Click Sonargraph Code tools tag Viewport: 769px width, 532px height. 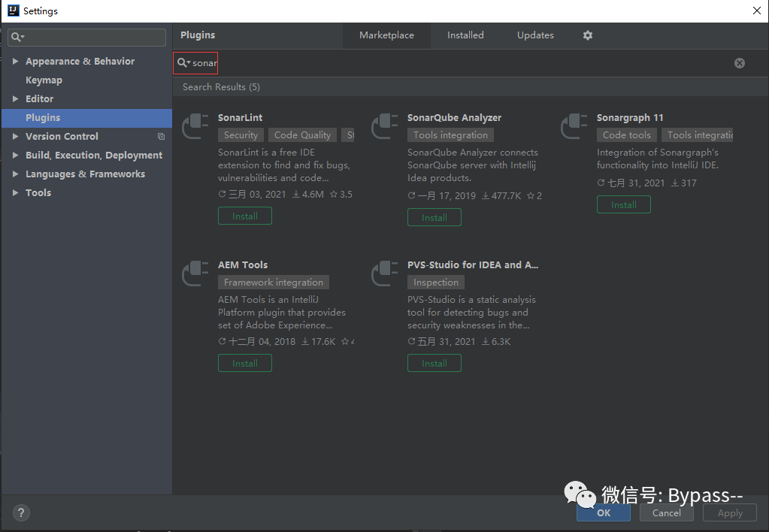point(627,135)
